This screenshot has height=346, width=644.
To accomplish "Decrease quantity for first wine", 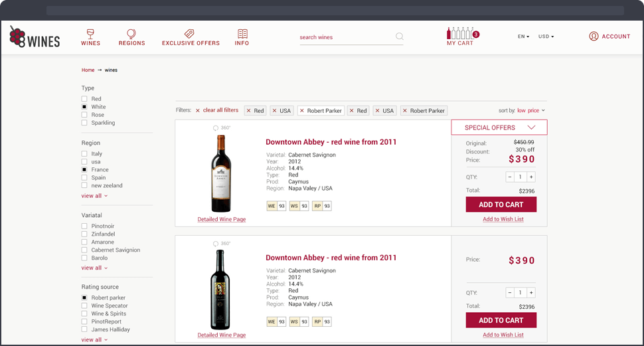I will pos(510,177).
